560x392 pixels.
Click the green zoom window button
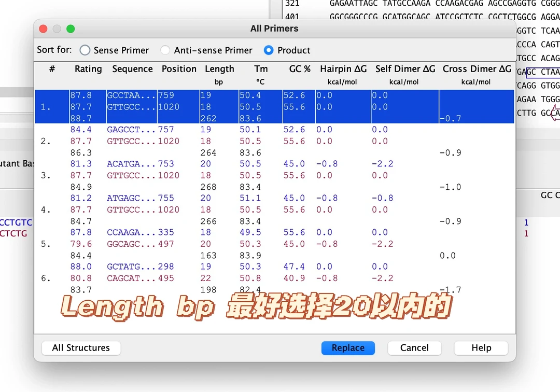pos(71,29)
